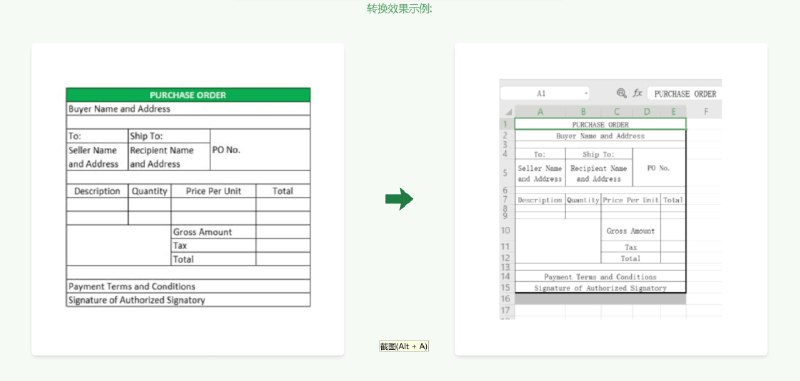Click Payment Terms and Conditions in the source image table
The width and height of the screenshot is (800, 381).
188,287
